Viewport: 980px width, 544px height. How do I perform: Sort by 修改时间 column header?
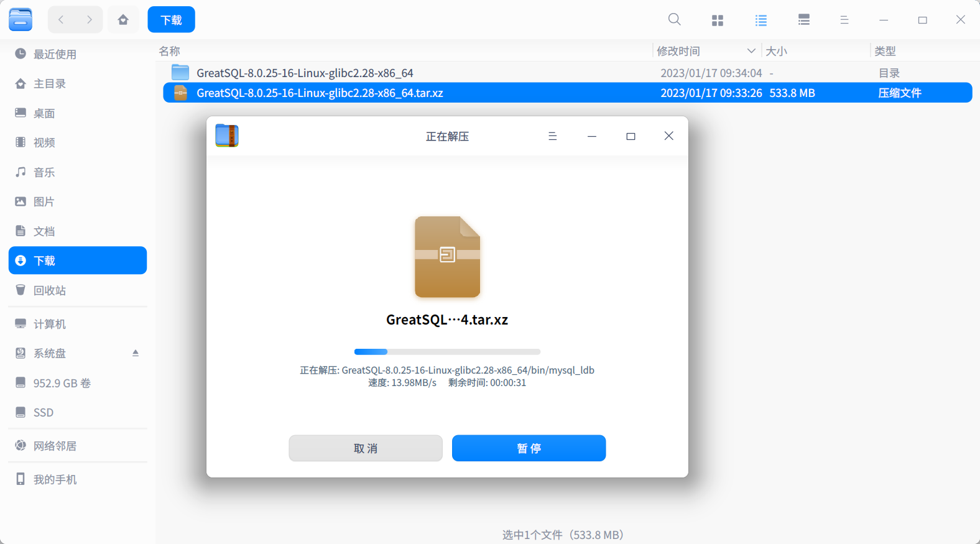[678, 51]
